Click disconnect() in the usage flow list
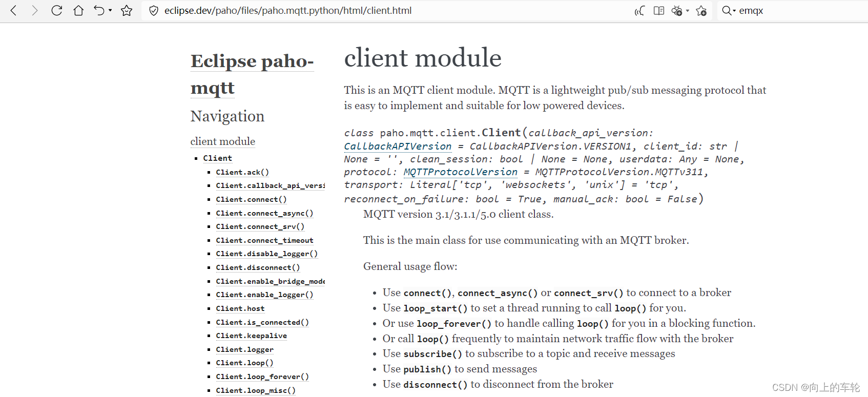 coord(436,385)
